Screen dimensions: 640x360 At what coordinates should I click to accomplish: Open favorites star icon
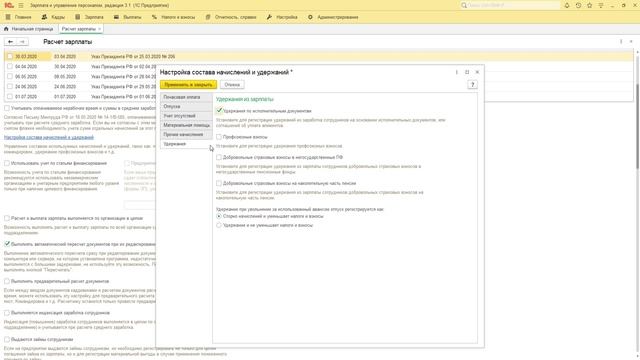589,5
